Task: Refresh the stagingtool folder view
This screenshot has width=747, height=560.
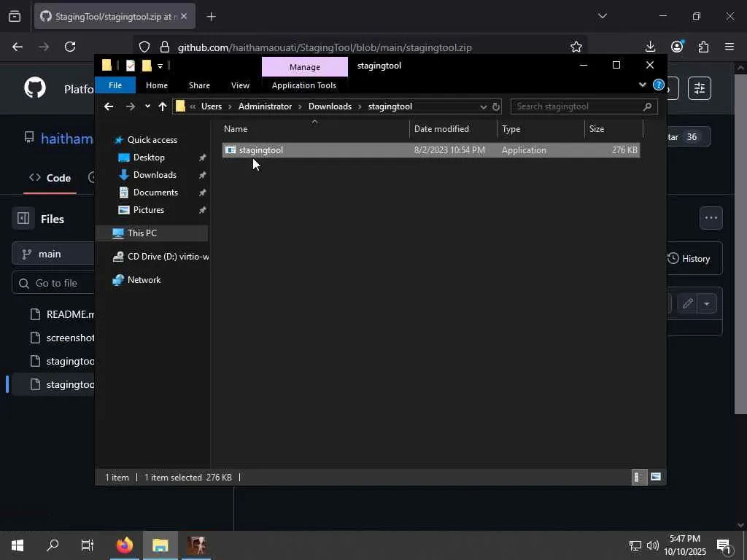Action: click(496, 106)
